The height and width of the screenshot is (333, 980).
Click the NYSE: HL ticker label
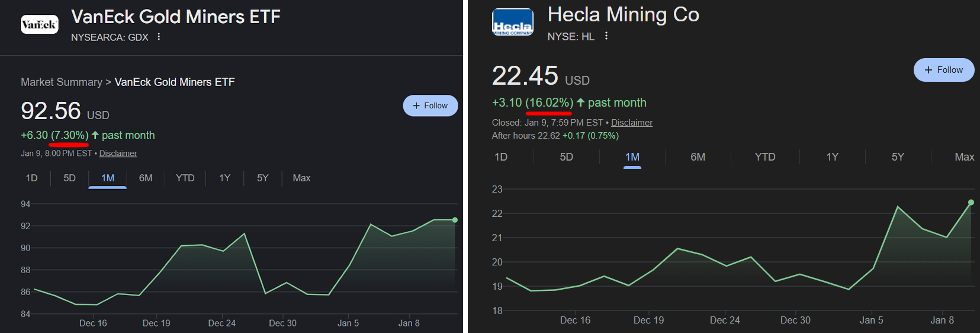571,37
